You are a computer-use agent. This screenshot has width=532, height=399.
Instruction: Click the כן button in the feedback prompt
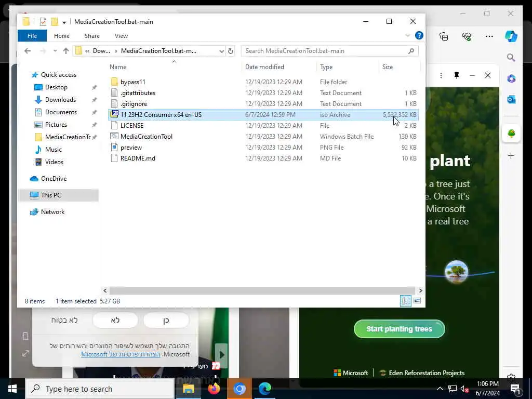coord(166,320)
